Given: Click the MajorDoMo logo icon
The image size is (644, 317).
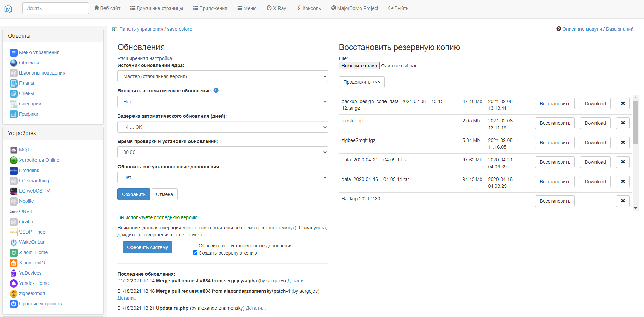Looking at the screenshot, I should [8, 9].
